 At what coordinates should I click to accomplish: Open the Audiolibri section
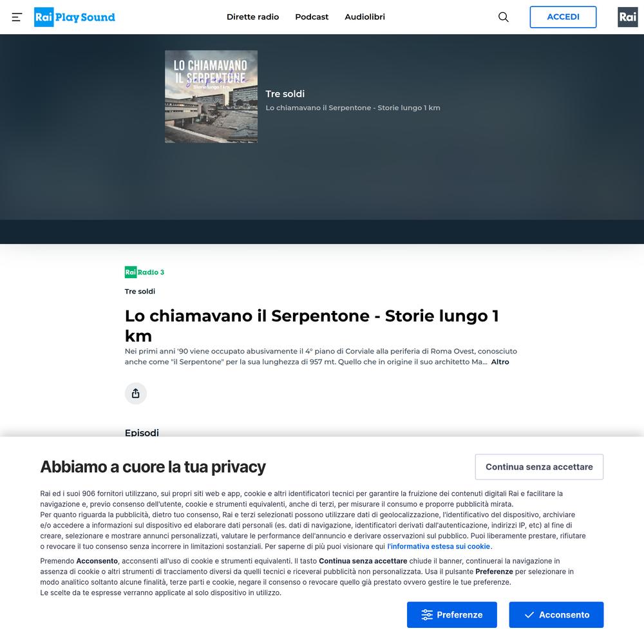click(x=365, y=17)
